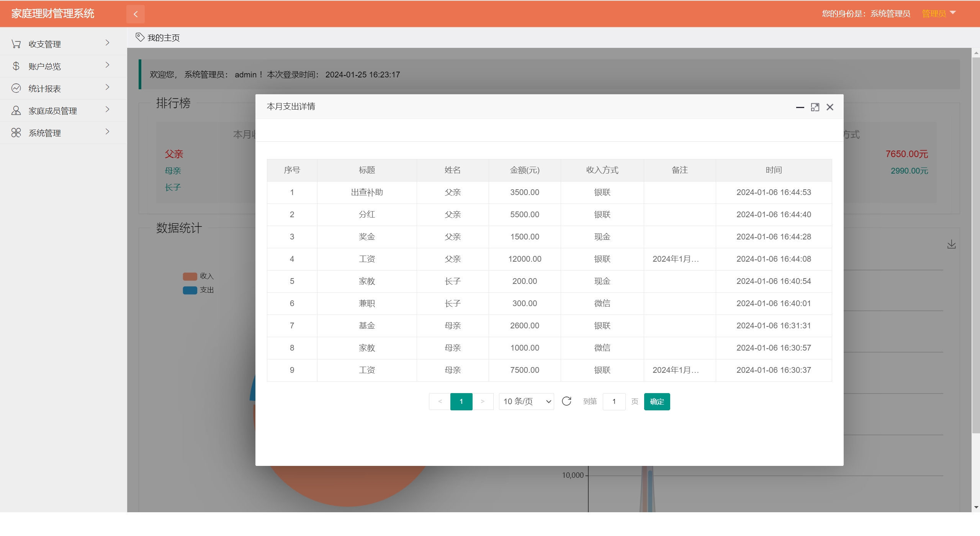Click the chart icon for 统计报表
980x536 pixels.
pyautogui.click(x=16, y=89)
